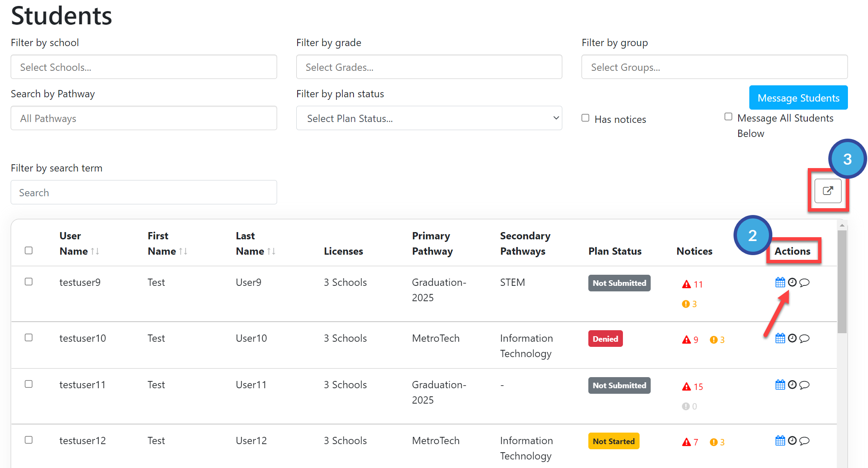Open clock history icon for testuser11

[x=792, y=385]
